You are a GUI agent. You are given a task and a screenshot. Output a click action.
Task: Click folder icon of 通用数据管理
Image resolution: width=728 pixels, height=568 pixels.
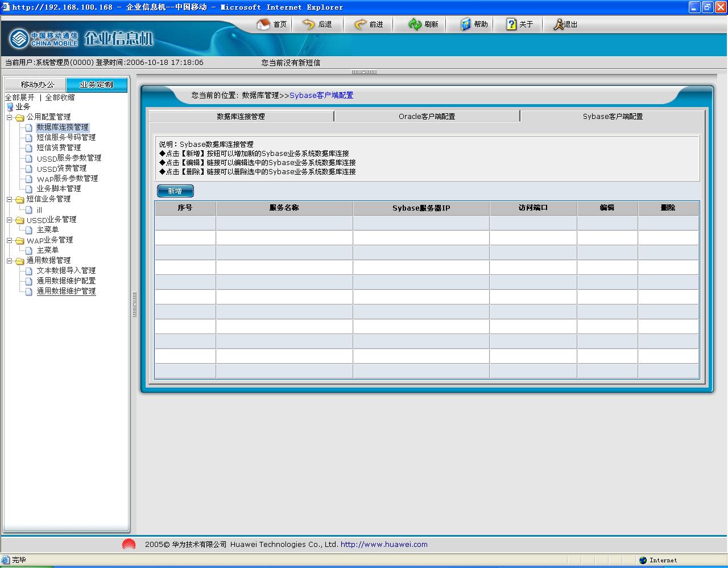(x=20, y=261)
